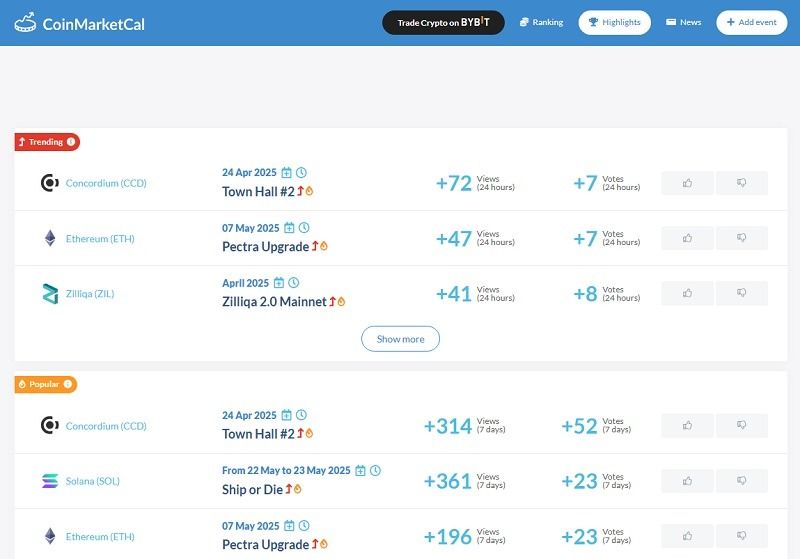The width and height of the screenshot is (800, 559).
Task: Downvote the Ship or Die event
Action: 742,480
